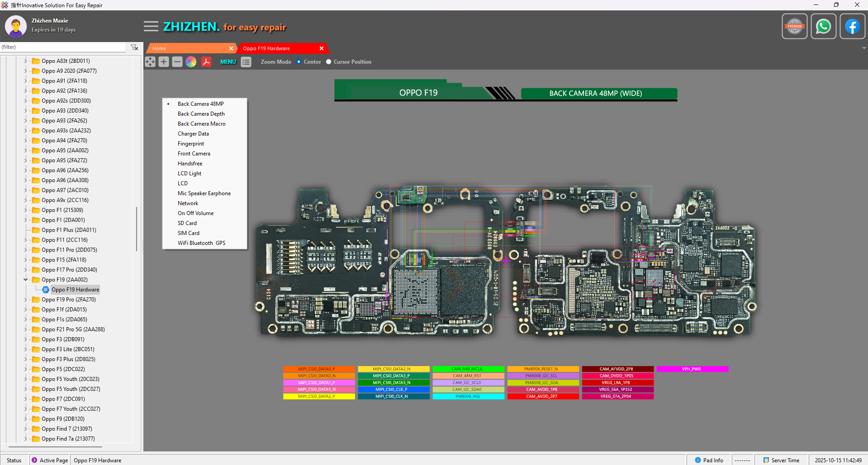Open the WhatsApp contact icon
Viewport: 868px width, 465px height.
pos(823,27)
